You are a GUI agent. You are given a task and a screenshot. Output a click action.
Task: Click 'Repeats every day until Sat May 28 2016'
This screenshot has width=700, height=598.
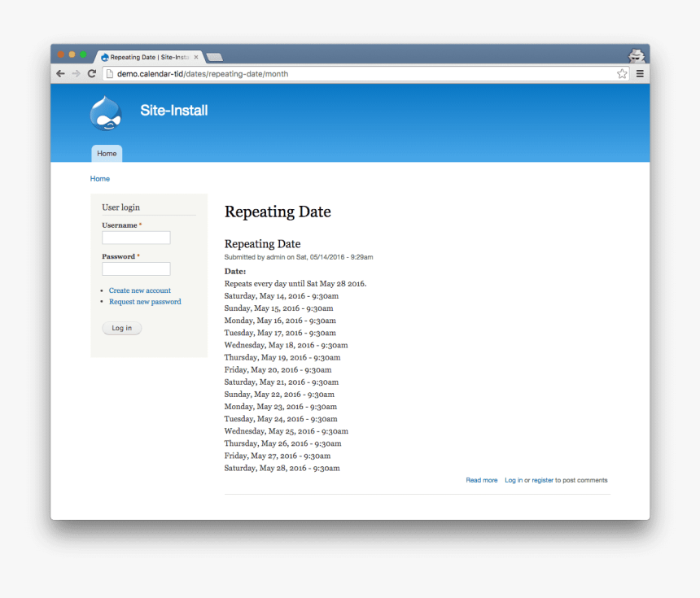click(x=295, y=283)
